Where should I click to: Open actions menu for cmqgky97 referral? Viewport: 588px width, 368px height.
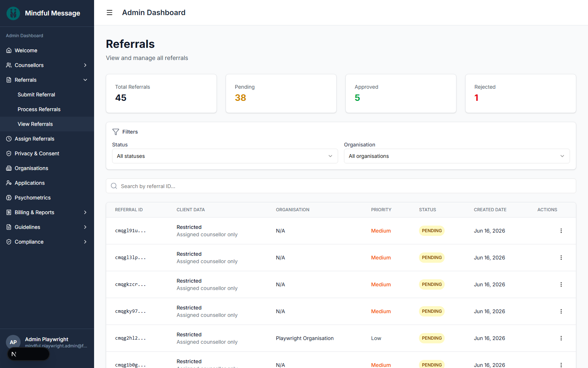561,311
